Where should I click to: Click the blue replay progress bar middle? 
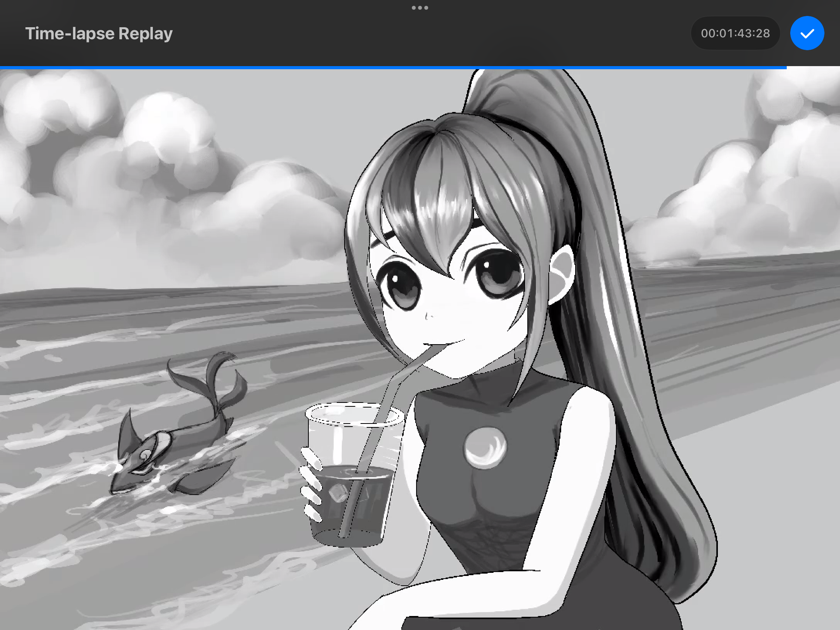pos(393,68)
